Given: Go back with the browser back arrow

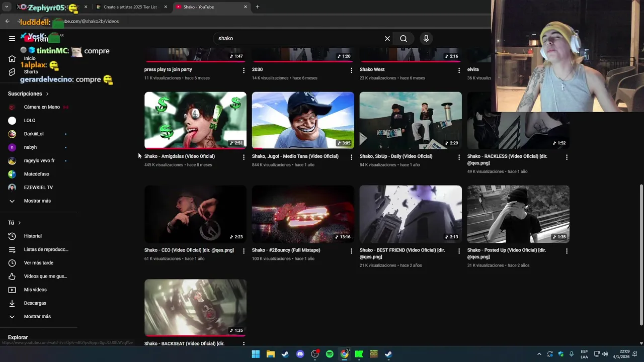Looking at the screenshot, I should [7, 21].
